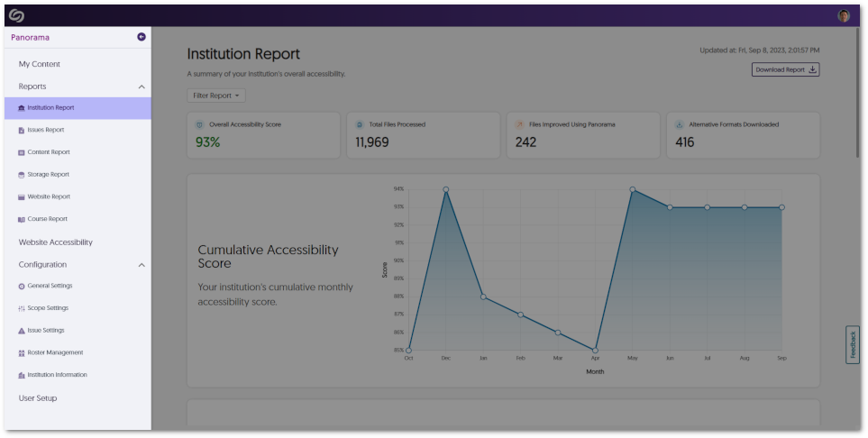Click the YuJa logo in top bar
Image resolution: width=868 pixels, height=438 pixels.
pos(15,15)
